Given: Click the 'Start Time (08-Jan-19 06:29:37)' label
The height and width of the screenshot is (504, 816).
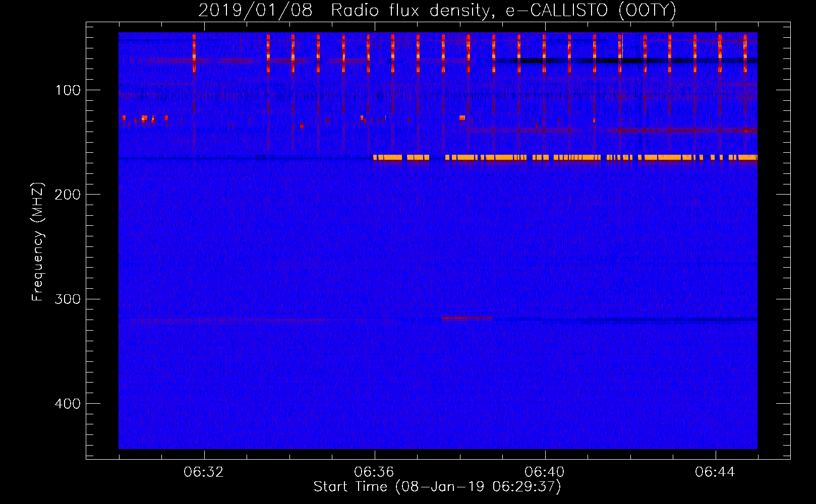Looking at the screenshot, I should [437, 487].
